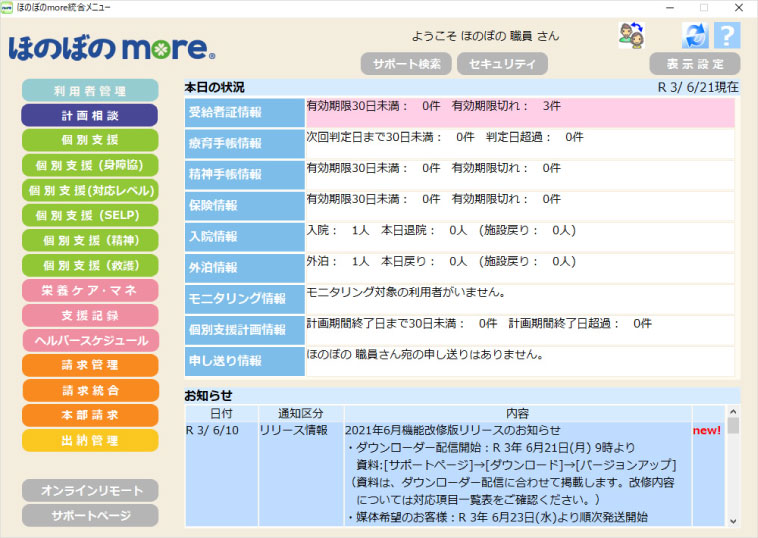Image resolution: width=758 pixels, height=538 pixels.
Task: Click the ほのぼのmore app icon in title bar
Action: tap(8, 7)
